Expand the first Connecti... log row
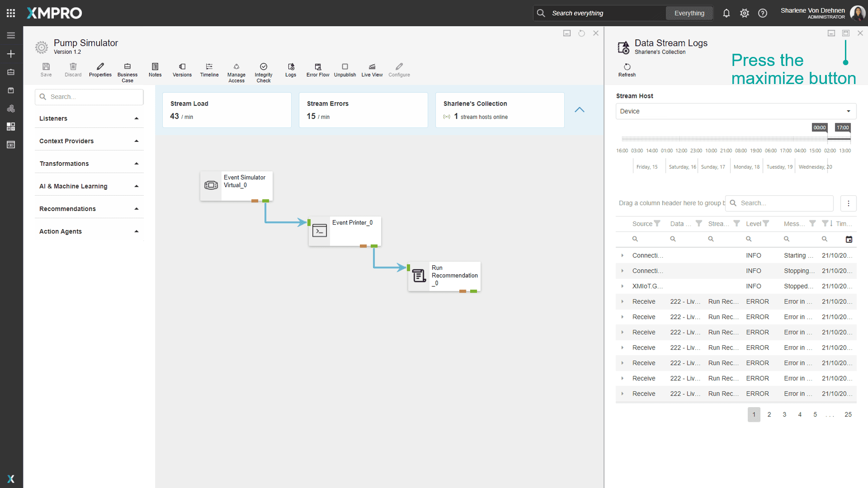 (623, 255)
